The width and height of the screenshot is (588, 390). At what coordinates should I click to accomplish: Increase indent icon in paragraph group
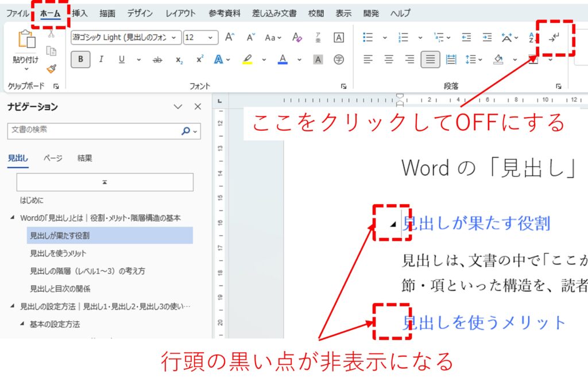(x=487, y=37)
